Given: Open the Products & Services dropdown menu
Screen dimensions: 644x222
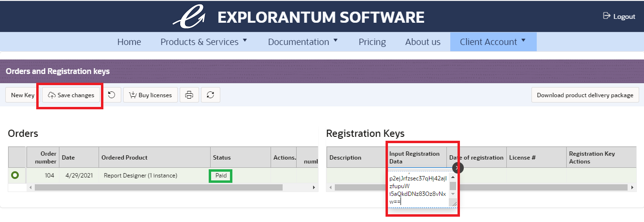Looking at the screenshot, I should point(204,42).
